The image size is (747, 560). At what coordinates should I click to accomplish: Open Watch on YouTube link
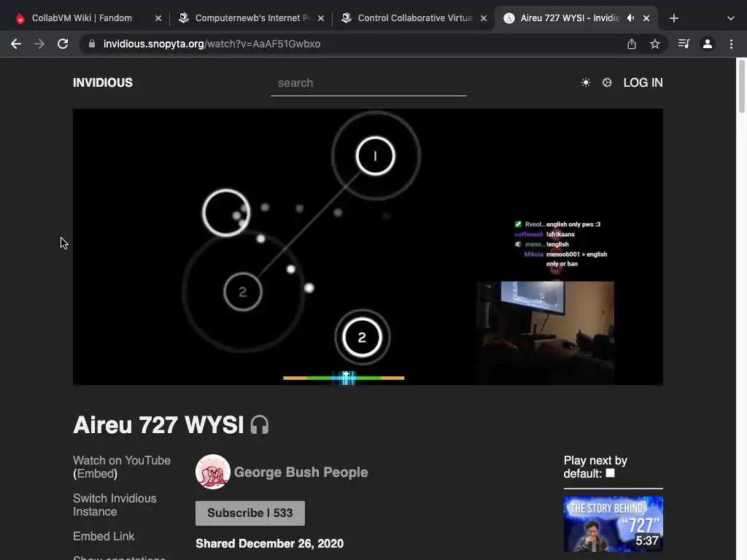click(122, 461)
